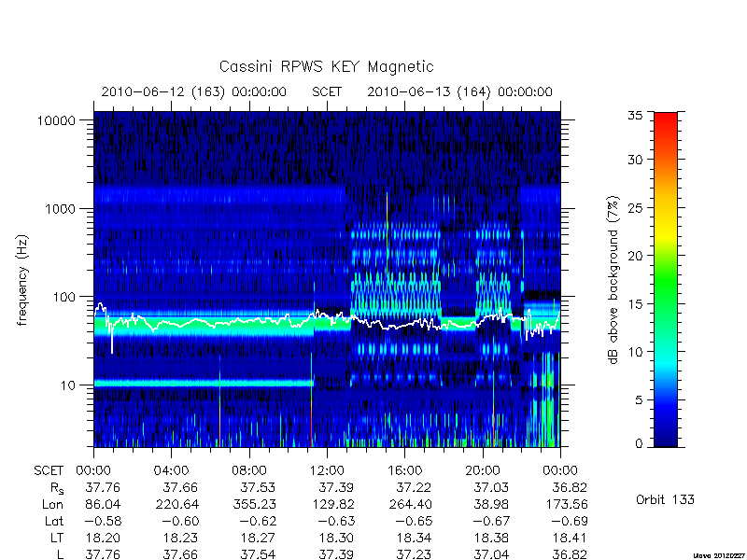Click the longitude value '173.56'

567,504
